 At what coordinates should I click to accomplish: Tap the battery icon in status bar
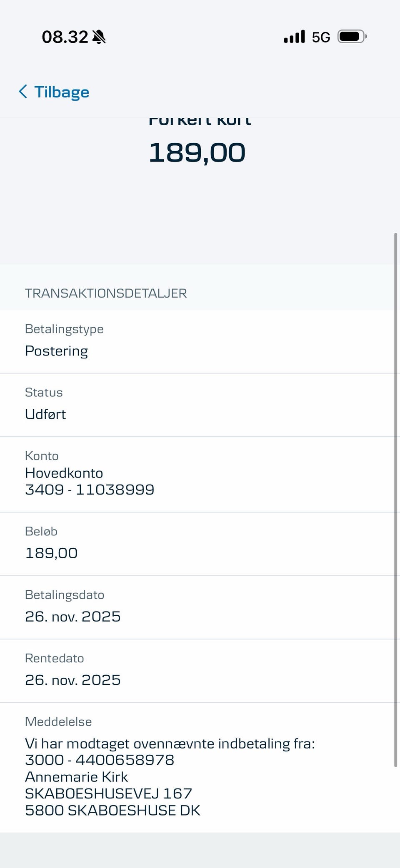tap(352, 37)
